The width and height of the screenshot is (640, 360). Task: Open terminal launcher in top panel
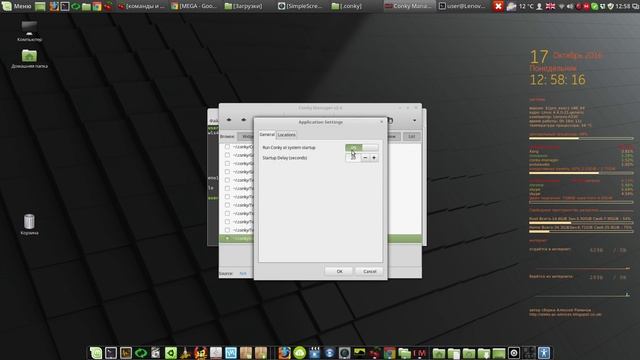tap(64, 6)
